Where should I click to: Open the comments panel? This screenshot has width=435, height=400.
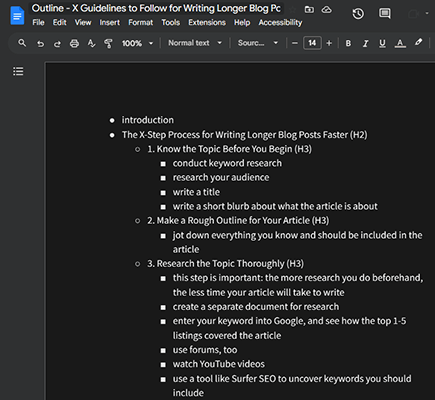(385, 14)
